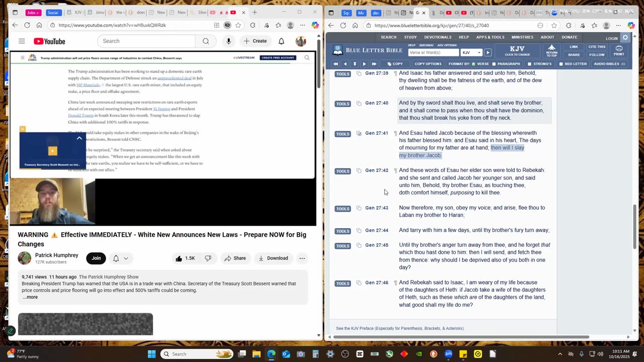This screenshot has height=362, width=644.
Task: Click the Audio Bibles button
Action: (609, 64)
